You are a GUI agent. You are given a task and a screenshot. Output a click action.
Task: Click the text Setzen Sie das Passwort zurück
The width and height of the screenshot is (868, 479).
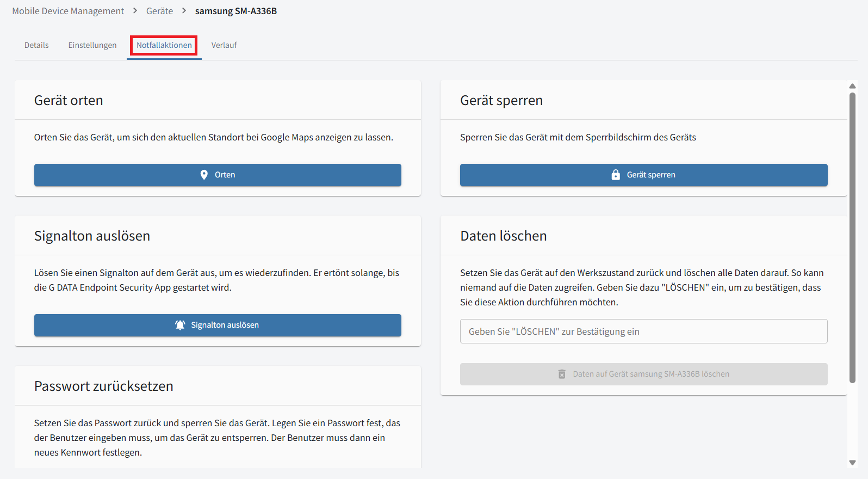[x=217, y=438]
